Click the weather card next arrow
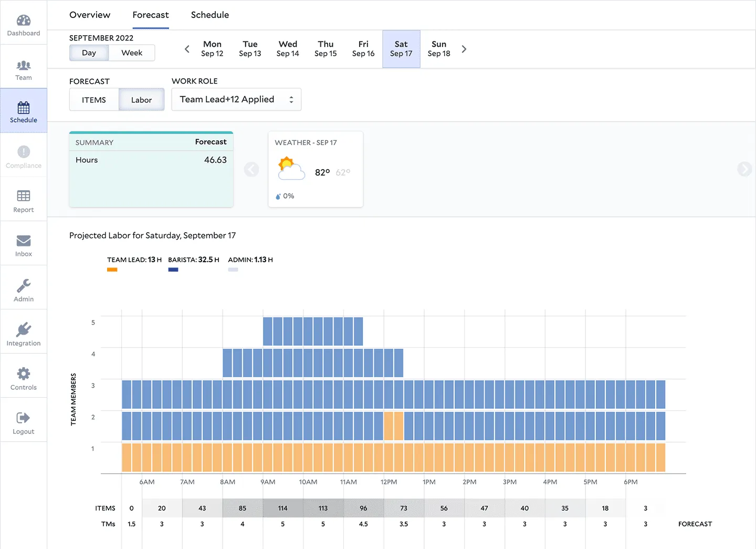The width and height of the screenshot is (756, 549). (x=744, y=169)
